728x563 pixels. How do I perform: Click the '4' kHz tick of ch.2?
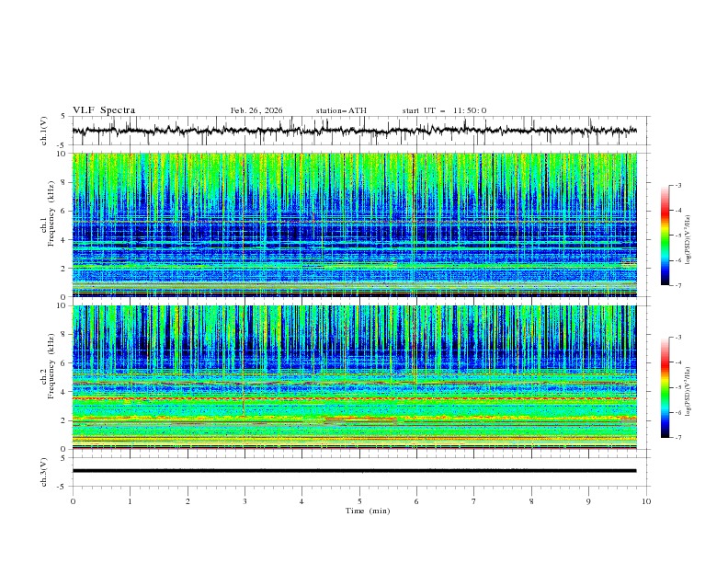64,392
